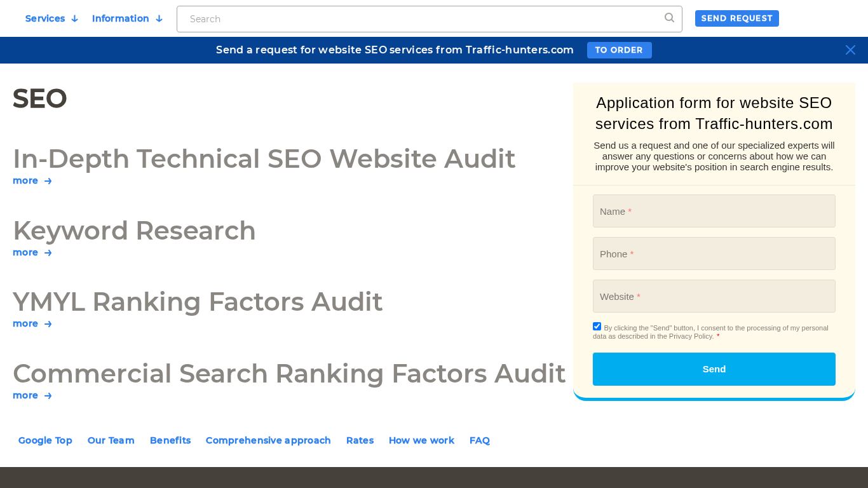Expand the Information dropdown
The height and width of the screenshot is (488, 868).
point(121,18)
